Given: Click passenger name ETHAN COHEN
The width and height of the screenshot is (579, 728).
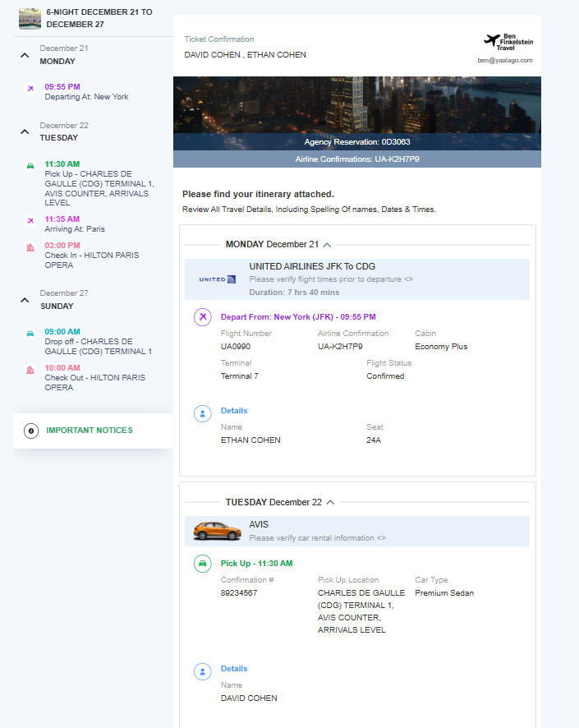Looking at the screenshot, I should 250,440.
